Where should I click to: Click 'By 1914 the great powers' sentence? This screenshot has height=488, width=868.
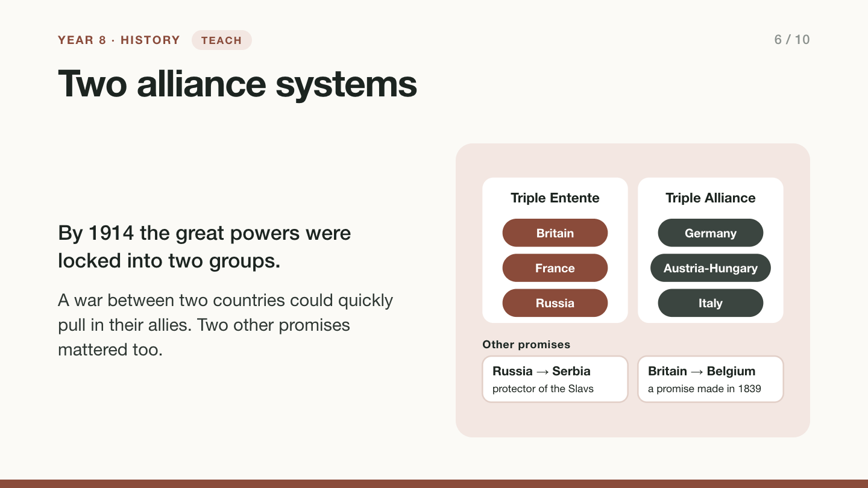204,247
